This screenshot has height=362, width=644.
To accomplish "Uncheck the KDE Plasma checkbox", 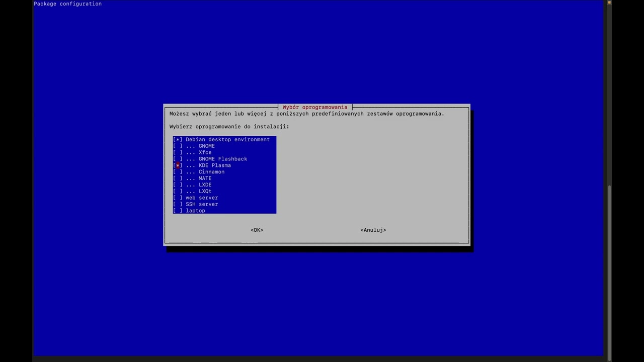I will tap(178, 165).
